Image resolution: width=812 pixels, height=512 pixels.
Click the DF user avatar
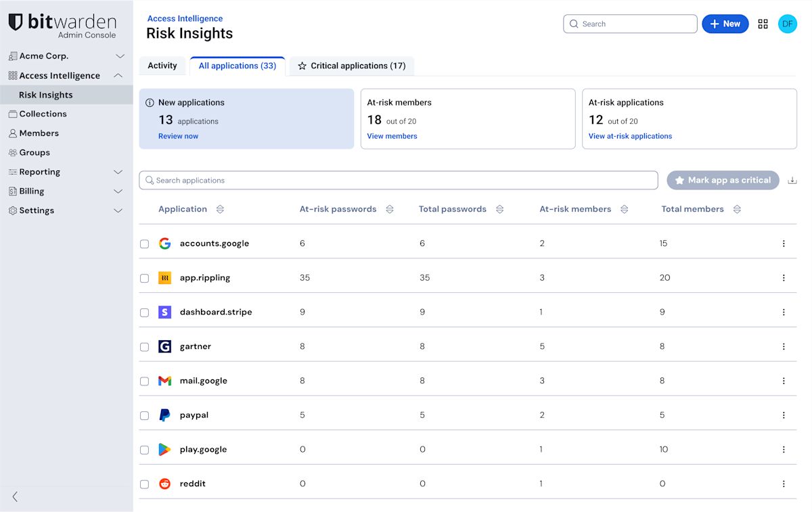click(787, 24)
